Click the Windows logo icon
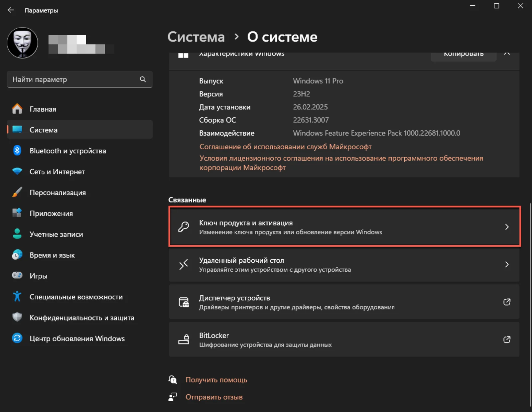Image resolution: width=532 pixels, height=412 pixels. coord(183,56)
